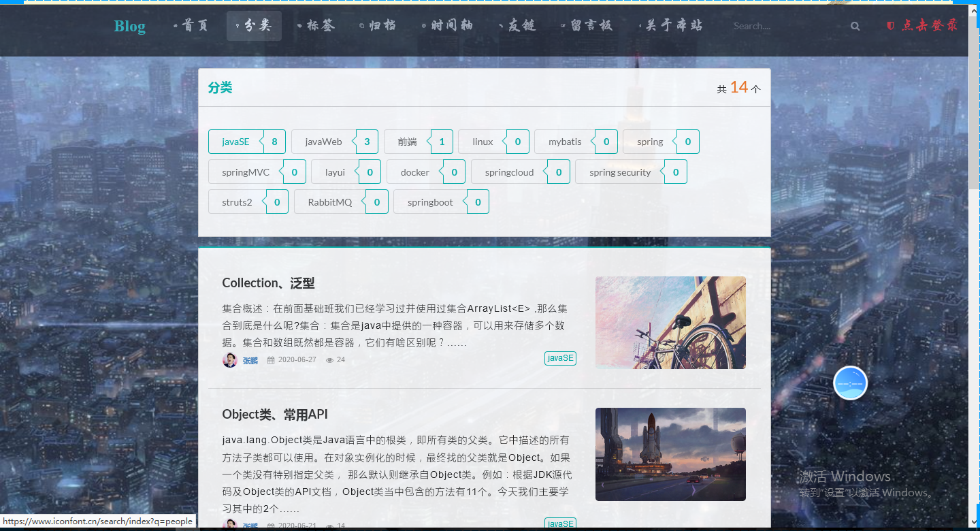Viewport: 980px width, 531px height.
Task: Click author name 张鹏 under Collection post
Action: coord(250,360)
